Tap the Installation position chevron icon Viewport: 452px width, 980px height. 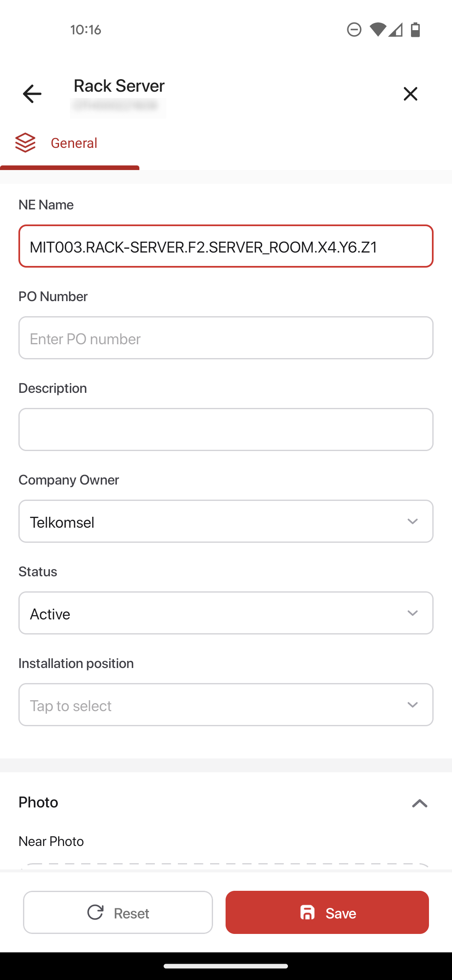click(413, 705)
